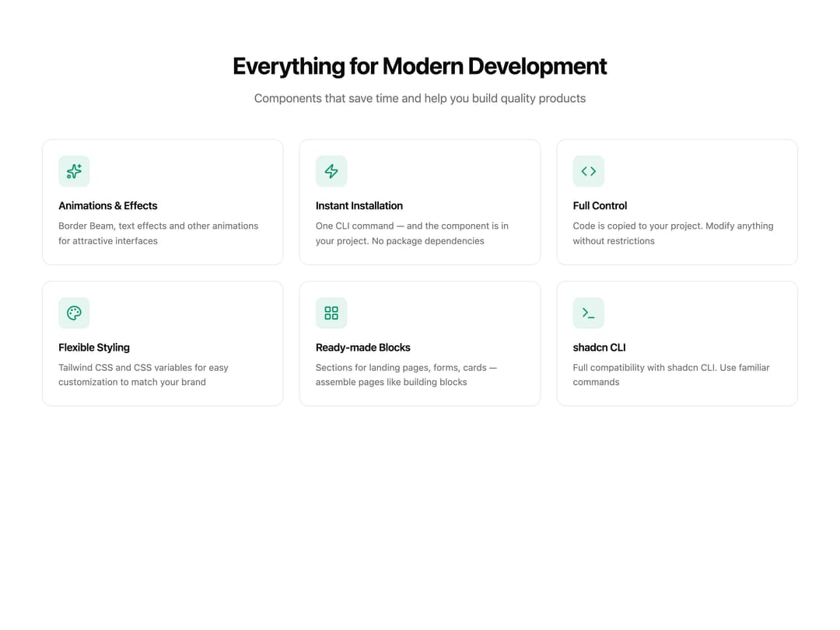This screenshot has width=840, height=630.
Task: Click the terminal prompt icon for shadcn CLI
Action: tap(588, 313)
